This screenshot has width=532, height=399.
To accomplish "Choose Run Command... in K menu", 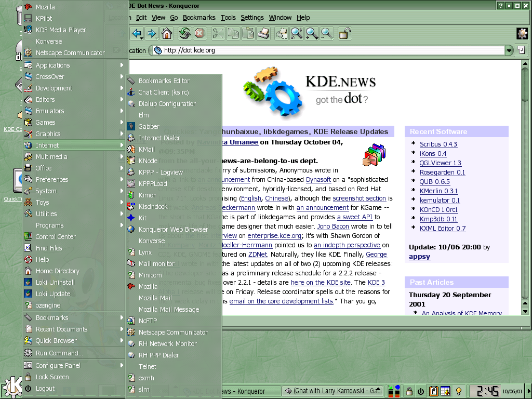I will coord(74,353).
